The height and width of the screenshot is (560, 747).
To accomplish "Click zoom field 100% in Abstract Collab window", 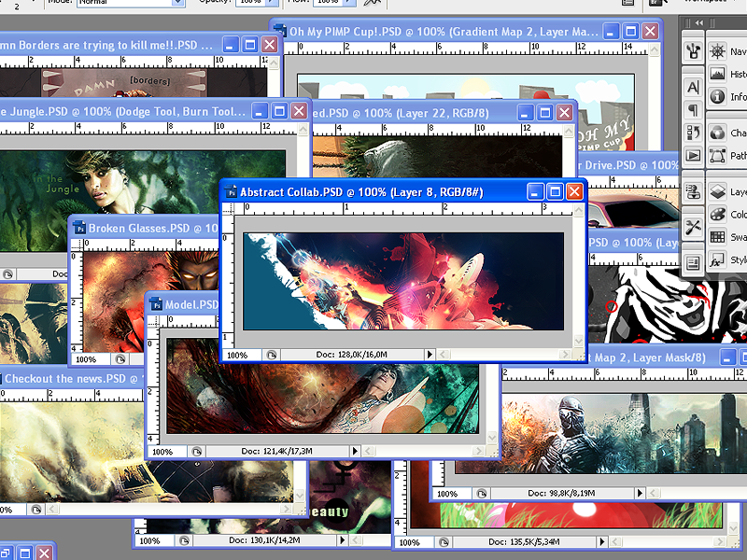I will (x=242, y=355).
